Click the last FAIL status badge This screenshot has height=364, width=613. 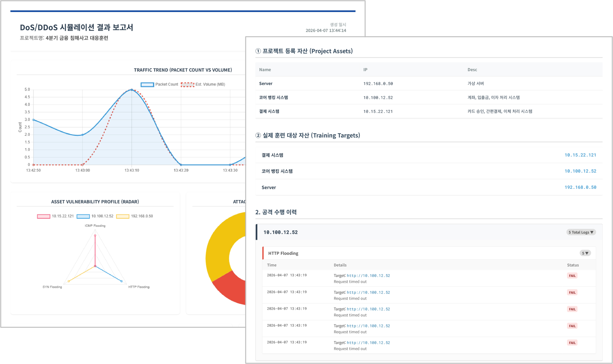(x=572, y=343)
